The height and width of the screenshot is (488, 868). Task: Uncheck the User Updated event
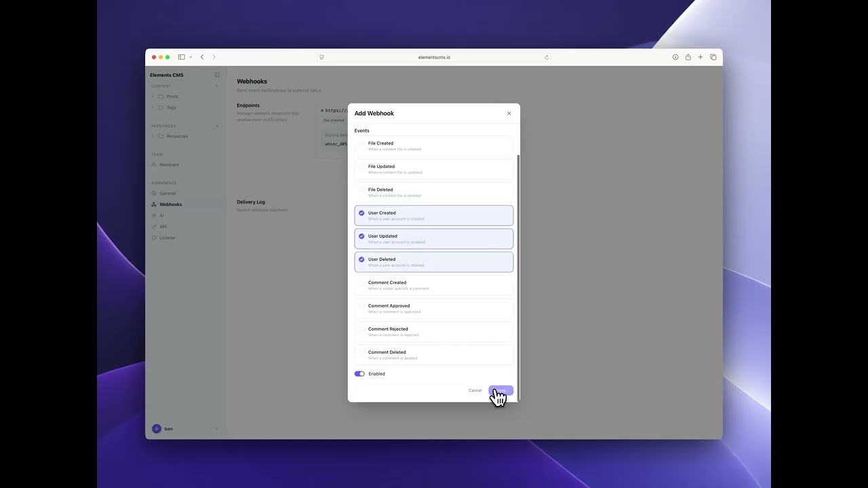[x=434, y=239]
